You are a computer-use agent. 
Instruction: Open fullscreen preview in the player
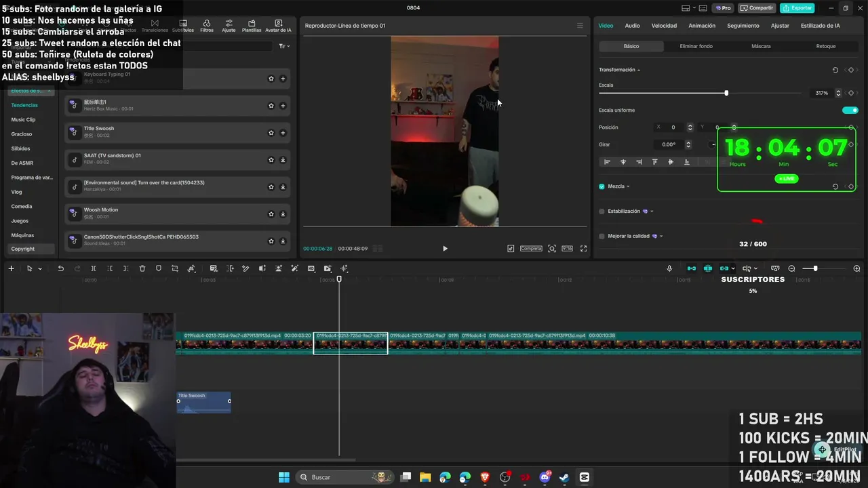[583, 249]
